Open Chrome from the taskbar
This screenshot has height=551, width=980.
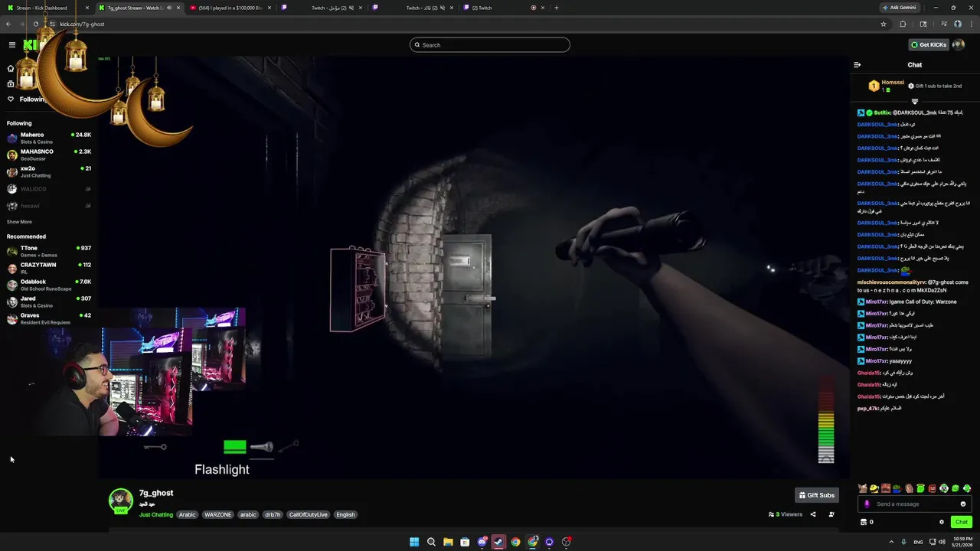515,542
